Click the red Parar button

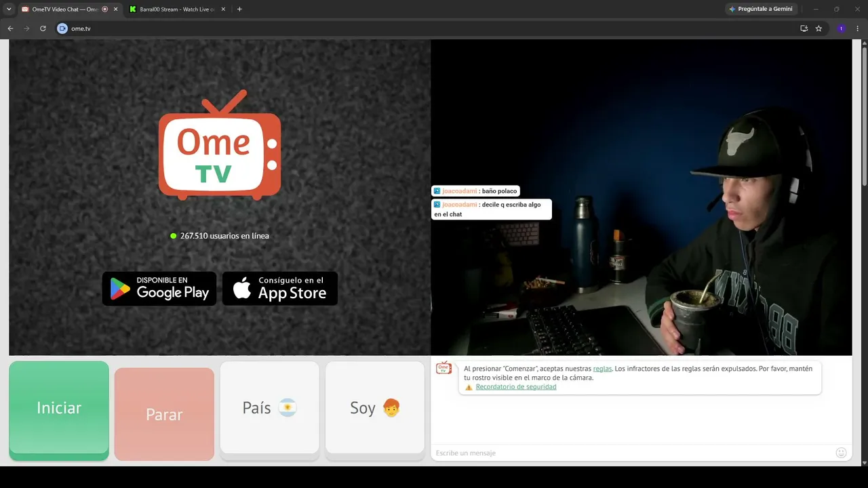pos(164,414)
